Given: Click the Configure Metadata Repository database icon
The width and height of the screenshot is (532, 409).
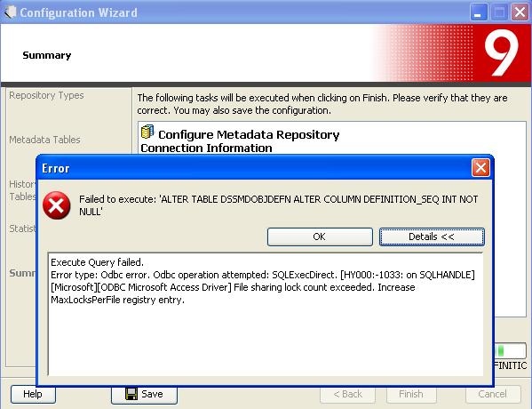Looking at the screenshot, I should coord(147,132).
